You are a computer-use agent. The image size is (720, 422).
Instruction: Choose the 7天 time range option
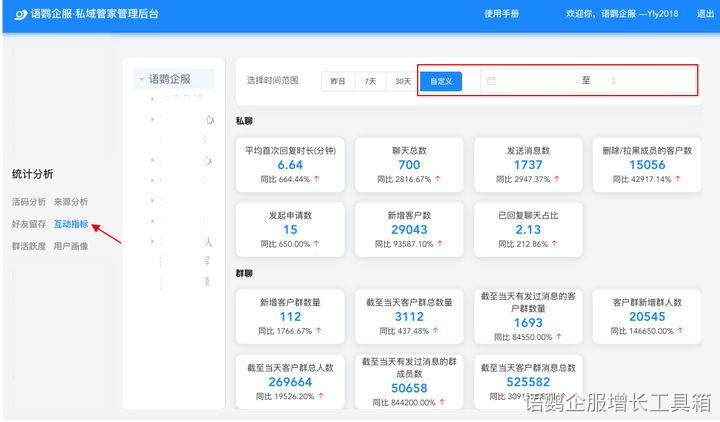370,81
